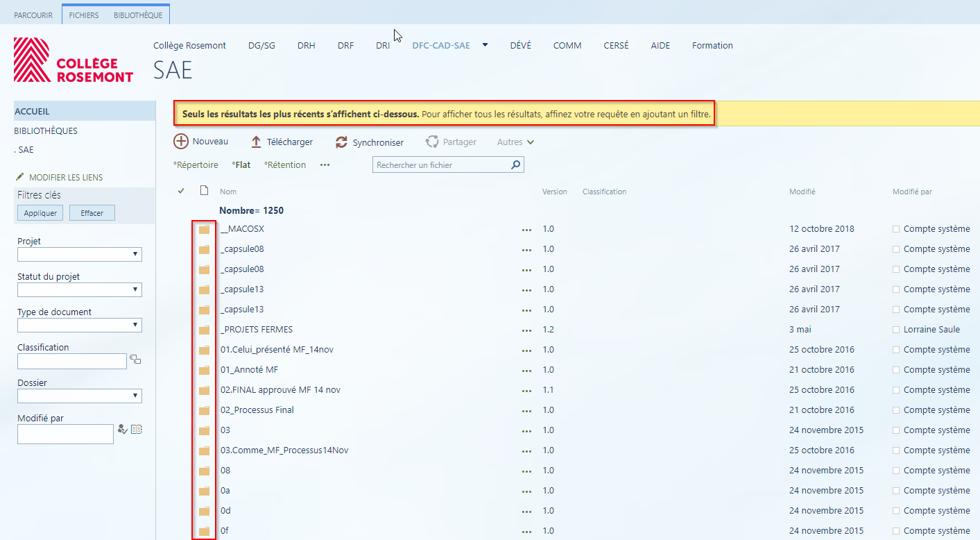Click the Partager share icon
Screen dimensions: 980x540
pyautogui.click(x=432, y=142)
